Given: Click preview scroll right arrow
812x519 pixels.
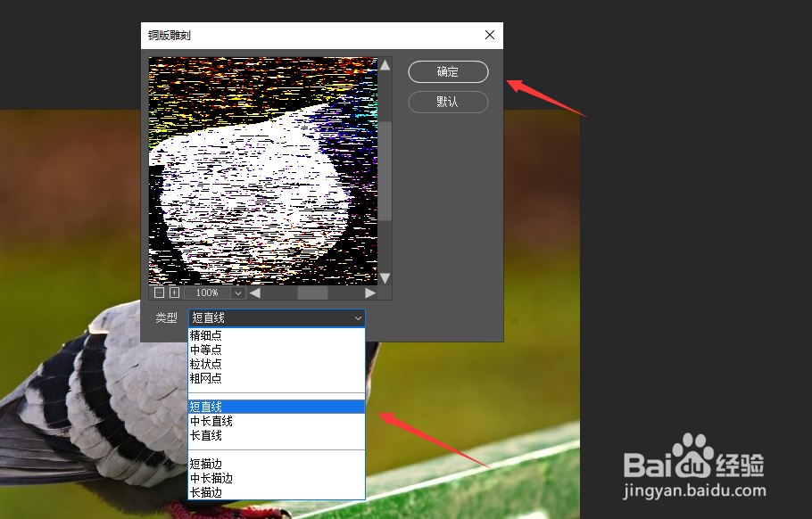Looking at the screenshot, I should [x=369, y=292].
